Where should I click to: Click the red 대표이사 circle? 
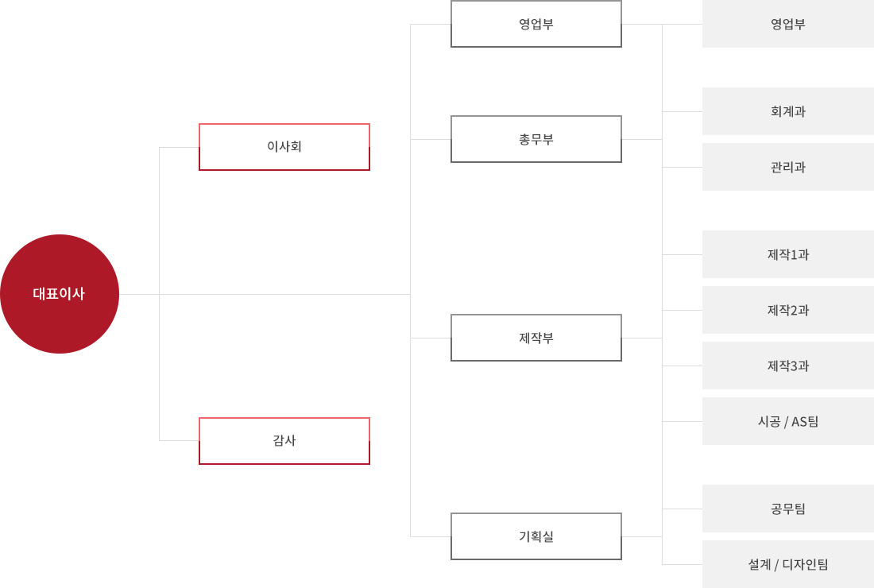click(x=60, y=294)
